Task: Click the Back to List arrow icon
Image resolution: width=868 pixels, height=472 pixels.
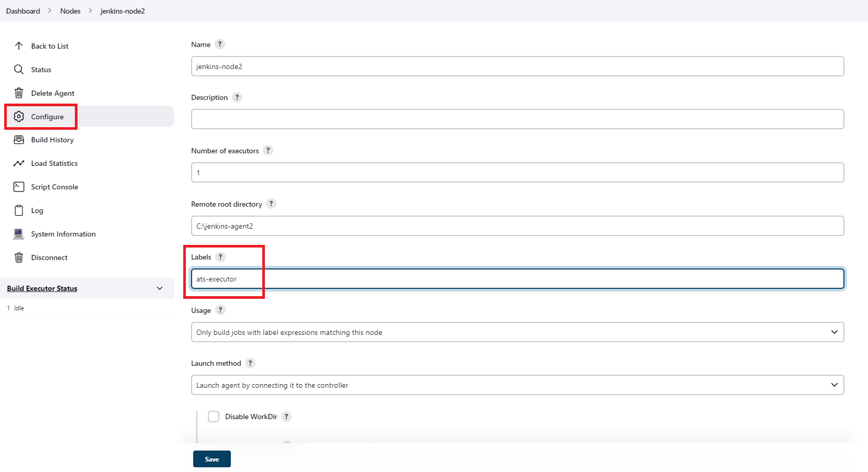Action: (x=19, y=46)
